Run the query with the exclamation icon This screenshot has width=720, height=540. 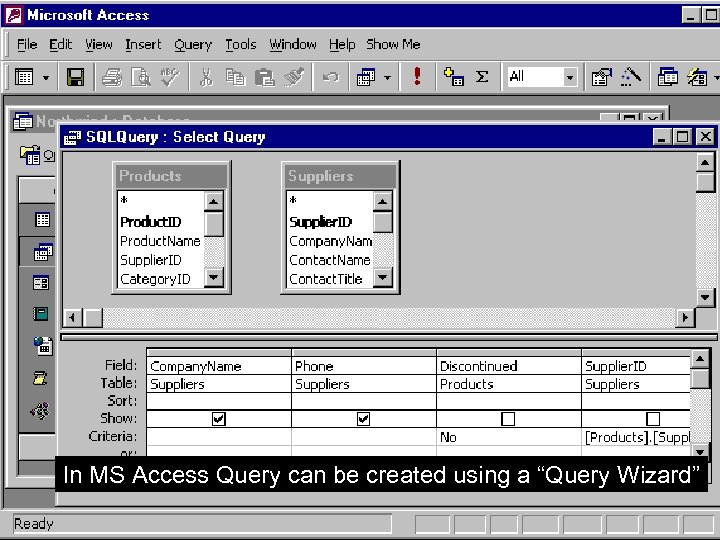coord(417,77)
